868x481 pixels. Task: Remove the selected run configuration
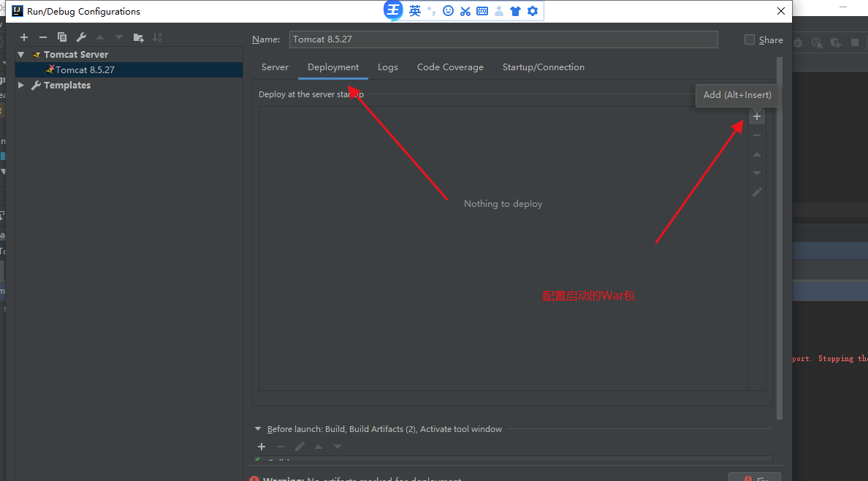click(x=42, y=37)
